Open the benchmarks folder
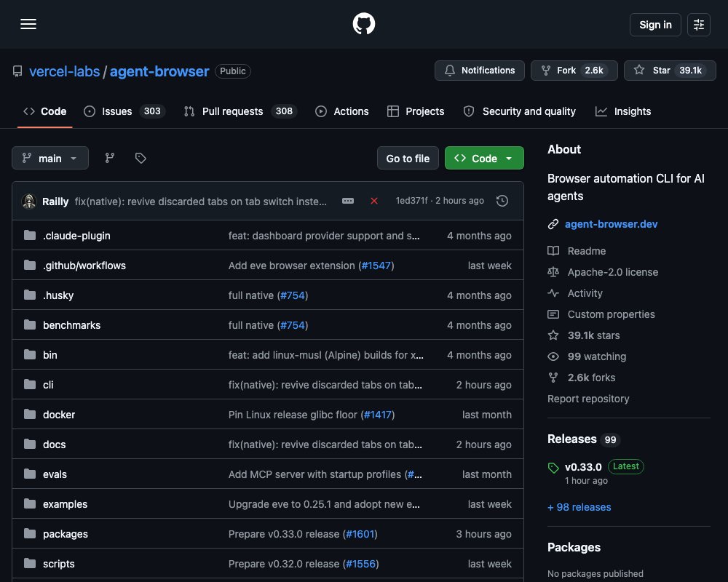This screenshot has height=582, width=728. click(71, 325)
